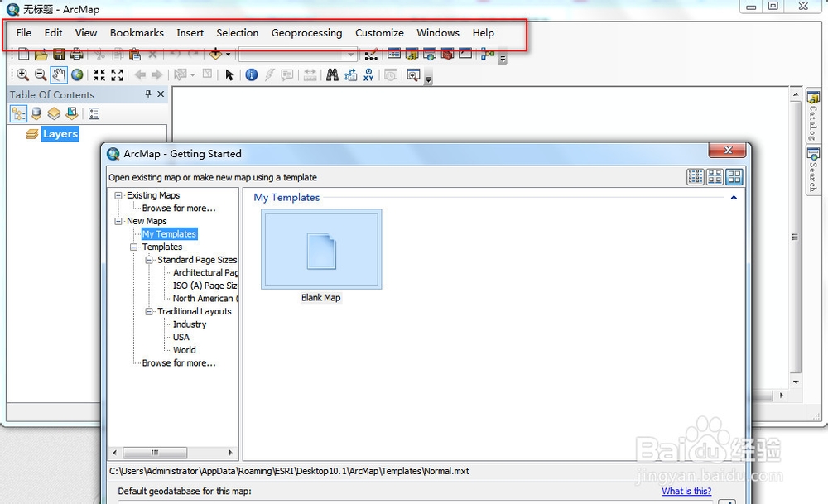Select the Measure ruler tool
The height and width of the screenshot is (504, 828).
[310, 75]
